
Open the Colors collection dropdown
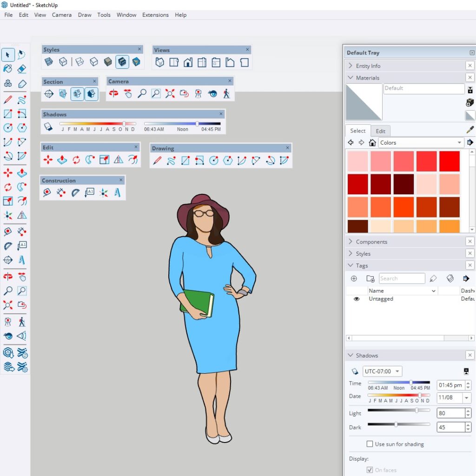pyautogui.click(x=421, y=143)
